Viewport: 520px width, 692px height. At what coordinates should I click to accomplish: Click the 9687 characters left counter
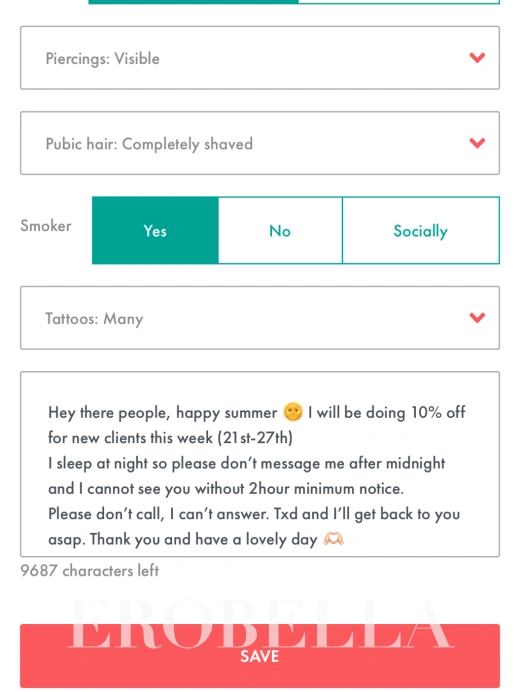[x=90, y=571]
